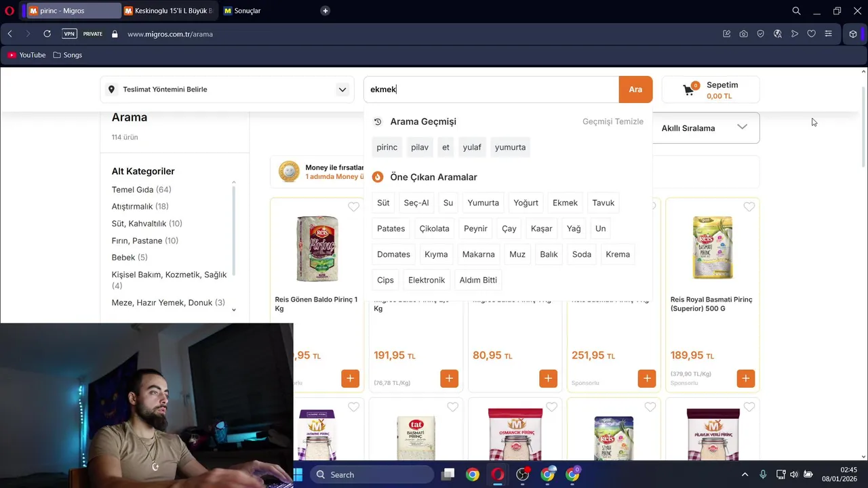Favorite the Reis Siyah Pirinç product
This screenshot has height=488, width=868.
[x=650, y=407]
